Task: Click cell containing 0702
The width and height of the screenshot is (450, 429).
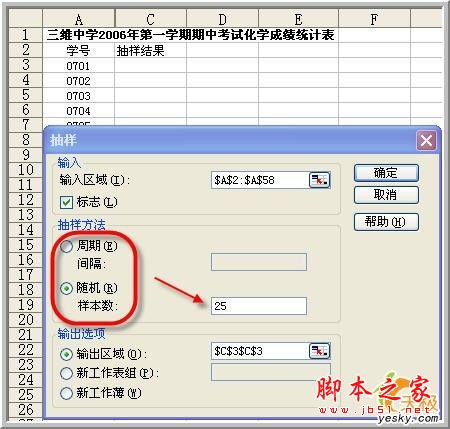Action: (78, 81)
